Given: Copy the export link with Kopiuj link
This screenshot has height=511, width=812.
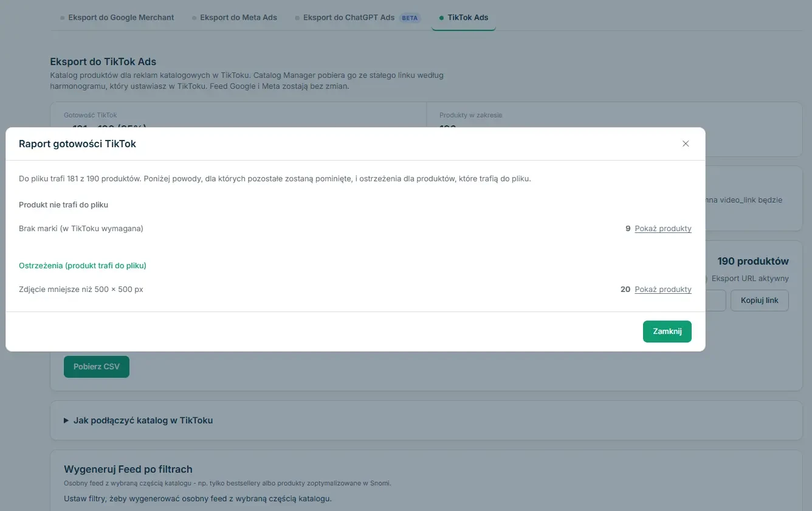Looking at the screenshot, I should tap(760, 301).
